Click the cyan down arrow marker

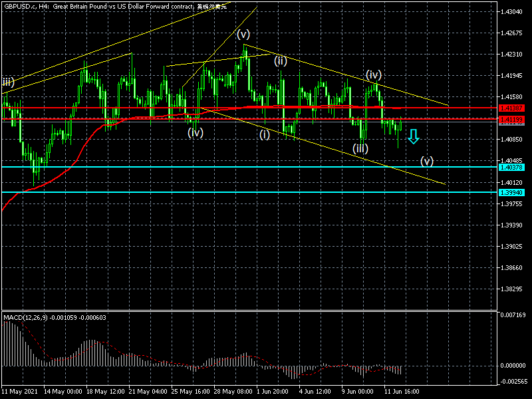tap(414, 137)
